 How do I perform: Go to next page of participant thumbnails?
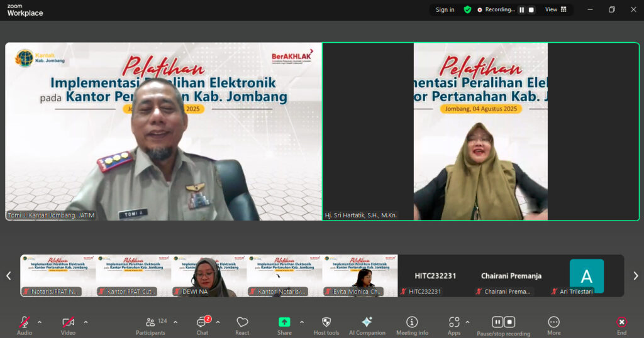coord(635,276)
